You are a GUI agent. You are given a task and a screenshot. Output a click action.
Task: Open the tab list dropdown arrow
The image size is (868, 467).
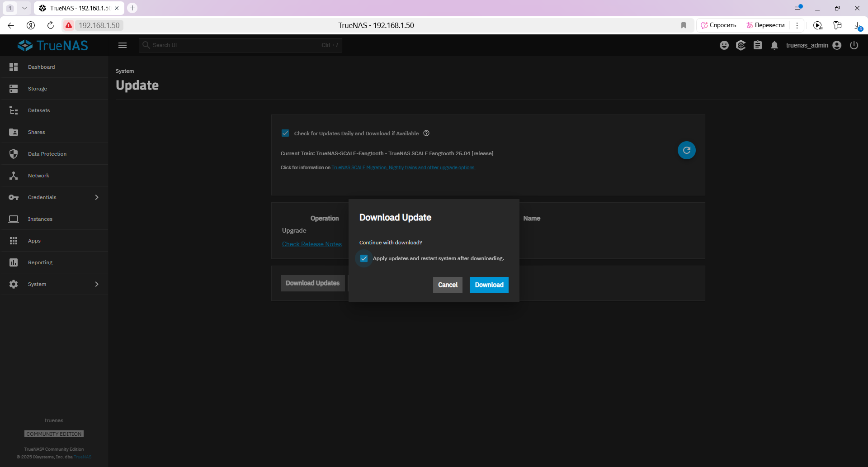click(24, 8)
